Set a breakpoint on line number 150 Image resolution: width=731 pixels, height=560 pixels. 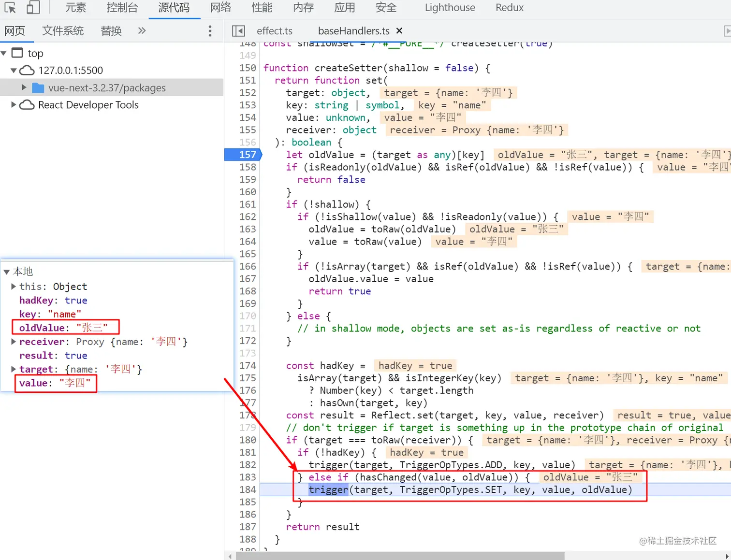[248, 68]
